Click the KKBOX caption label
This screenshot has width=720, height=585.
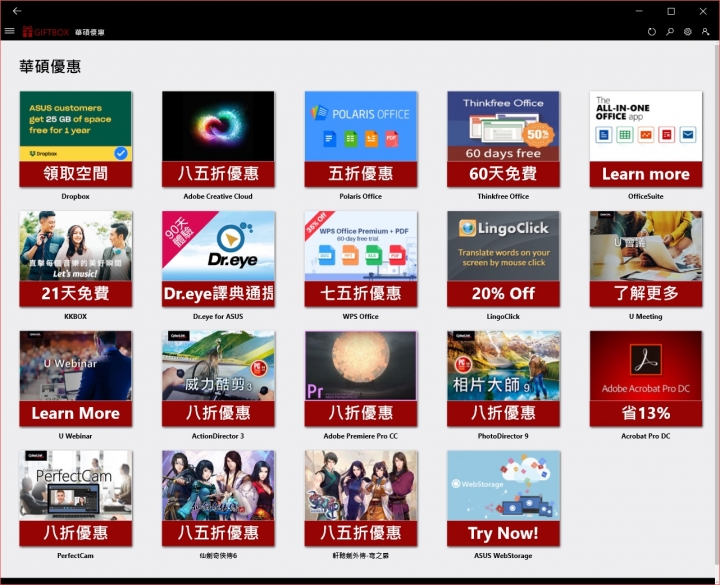click(x=75, y=316)
